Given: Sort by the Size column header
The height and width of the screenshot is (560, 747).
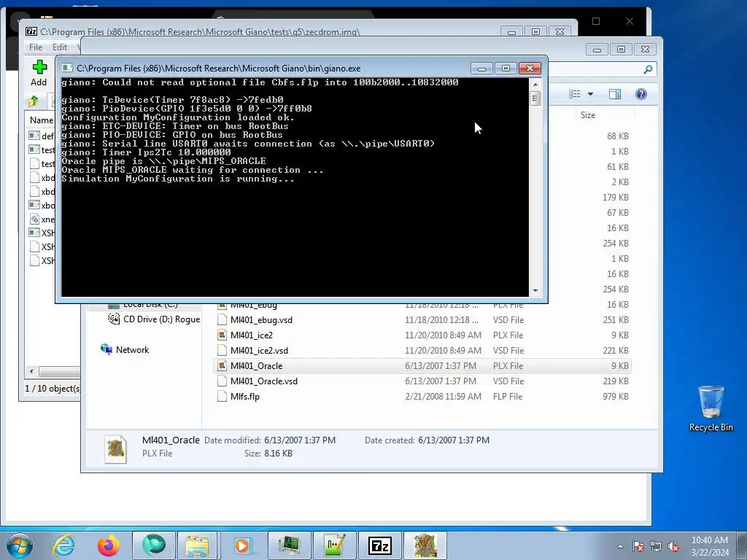Looking at the screenshot, I should [588, 114].
